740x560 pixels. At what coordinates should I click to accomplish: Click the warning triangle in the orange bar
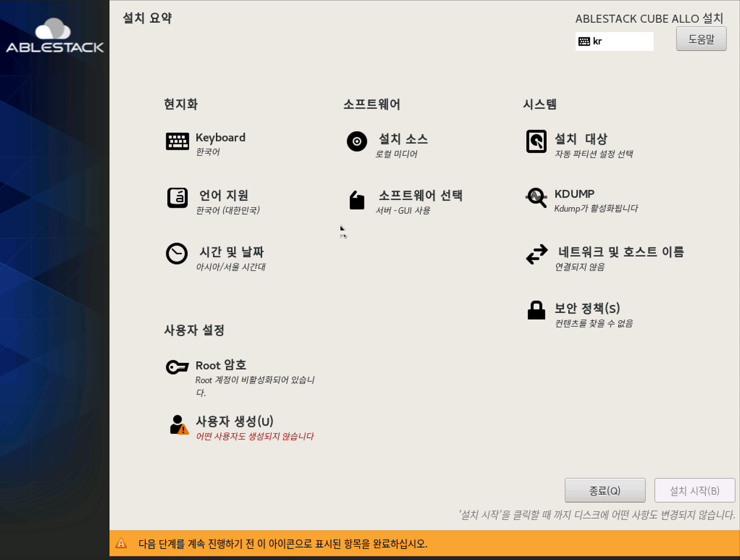[x=121, y=543]
